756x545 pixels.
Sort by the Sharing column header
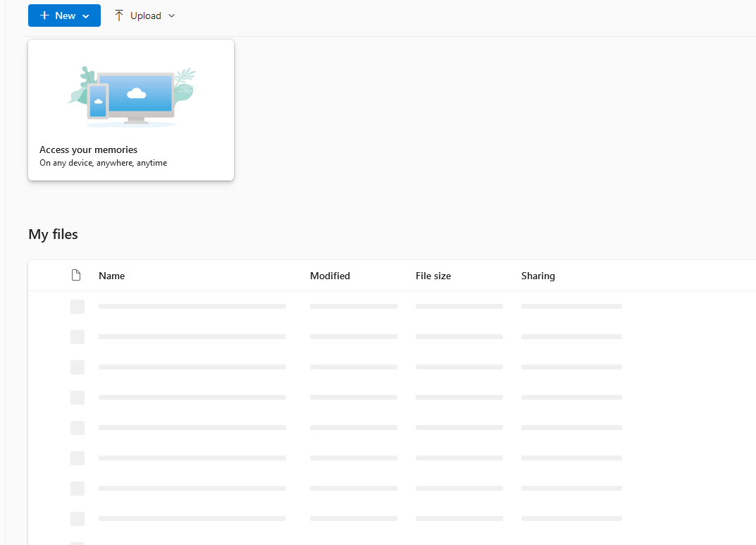(538, 276)
